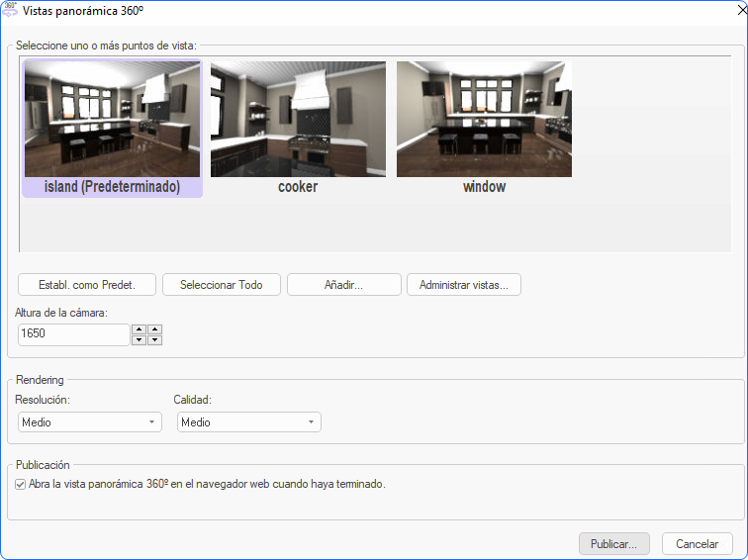This screenshot has width=748, height=560.
Task: Click the Altura de la cámara field
Action: click(x=74, y=334)
